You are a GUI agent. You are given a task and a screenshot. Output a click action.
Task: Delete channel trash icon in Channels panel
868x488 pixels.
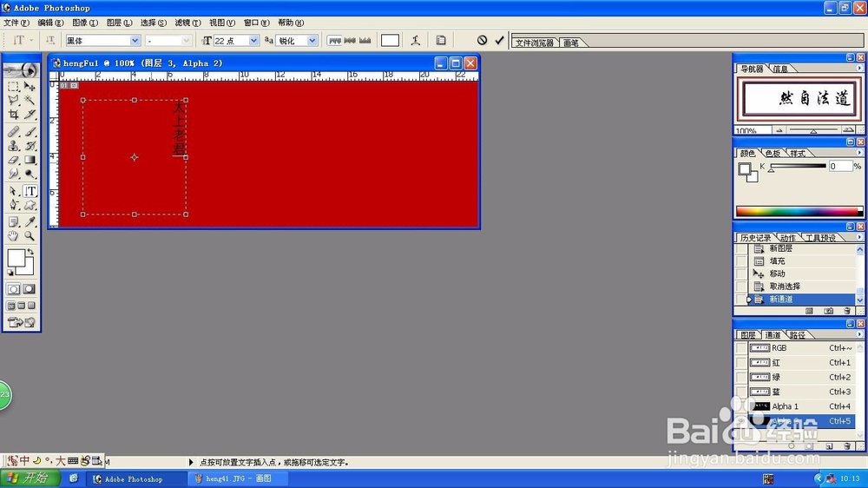coord(847,446)
